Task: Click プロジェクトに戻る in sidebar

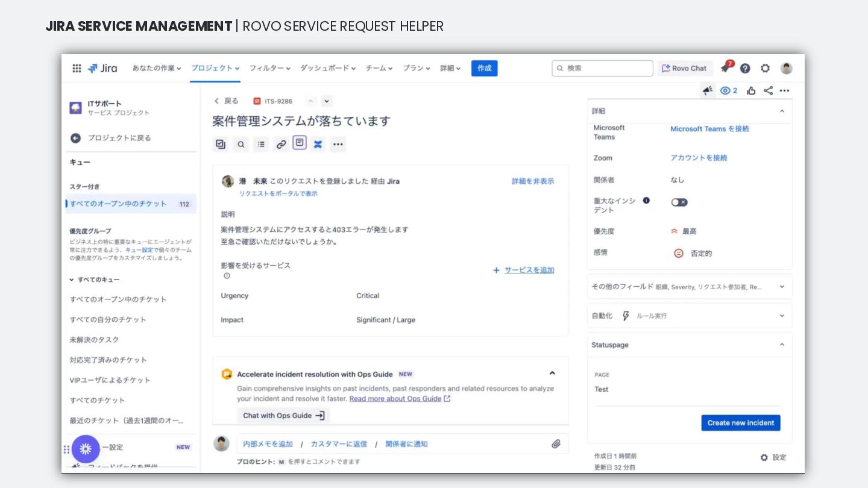Action: [x=111, y=138]
